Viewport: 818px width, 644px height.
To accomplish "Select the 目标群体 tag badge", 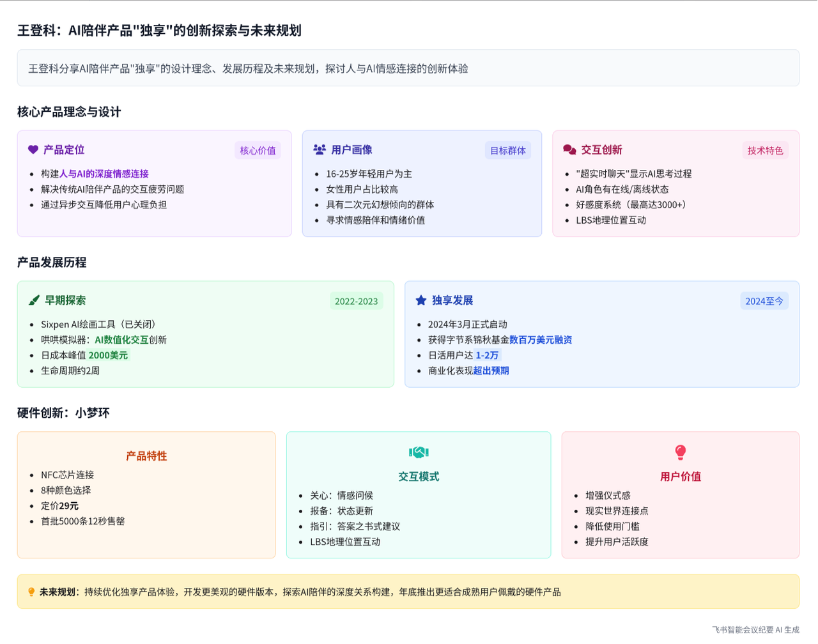I will click(x=507, y=151).
